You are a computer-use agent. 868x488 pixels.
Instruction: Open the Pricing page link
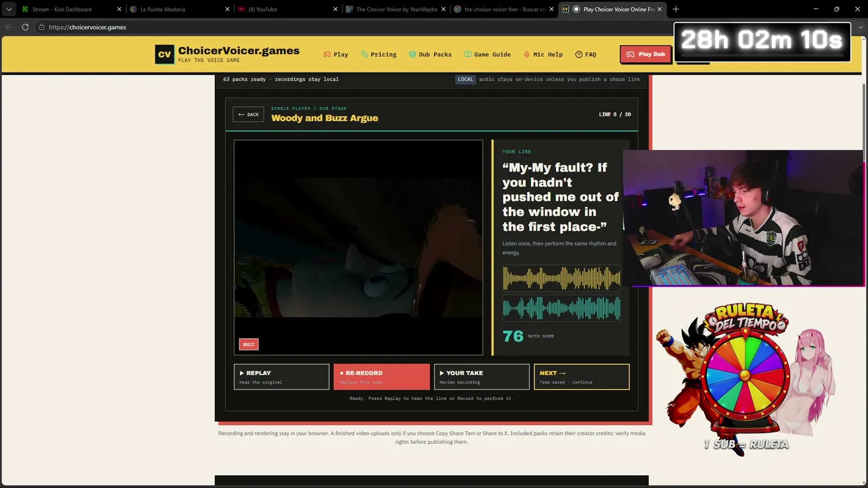(378, 54)
